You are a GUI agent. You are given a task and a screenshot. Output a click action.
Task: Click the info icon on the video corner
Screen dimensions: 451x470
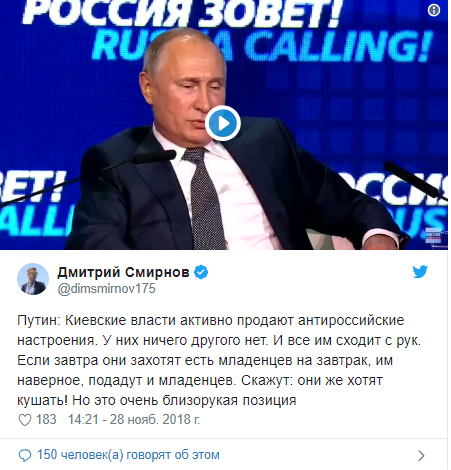click(x=434, y=10)
